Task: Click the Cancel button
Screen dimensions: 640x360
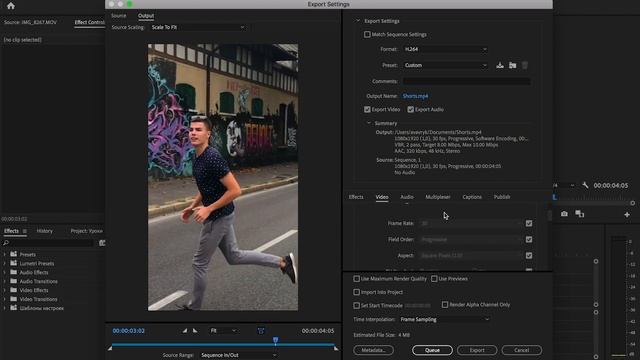Action: click(x=522, y=350)
